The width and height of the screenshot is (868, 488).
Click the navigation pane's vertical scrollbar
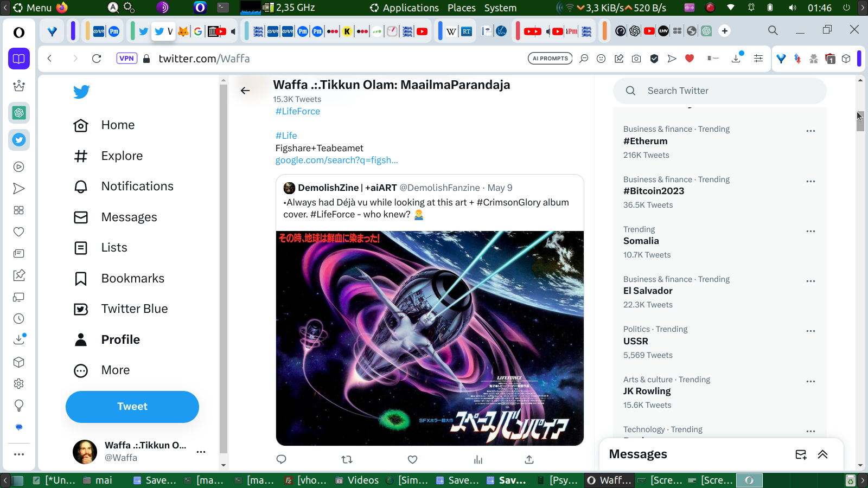pyautogui.click(x=224, y=268)
